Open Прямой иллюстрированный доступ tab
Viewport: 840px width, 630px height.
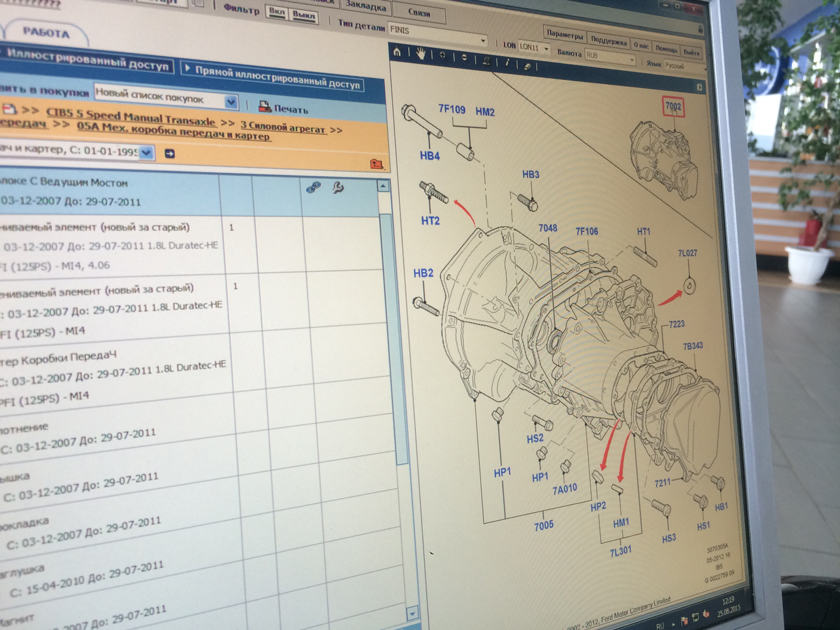[x=273, y=77]
